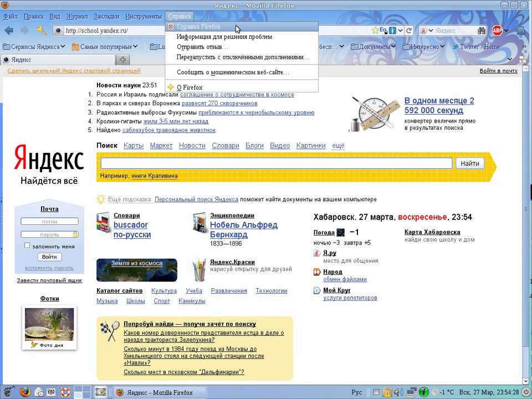Click the Я.ру icon

(317, 253)
